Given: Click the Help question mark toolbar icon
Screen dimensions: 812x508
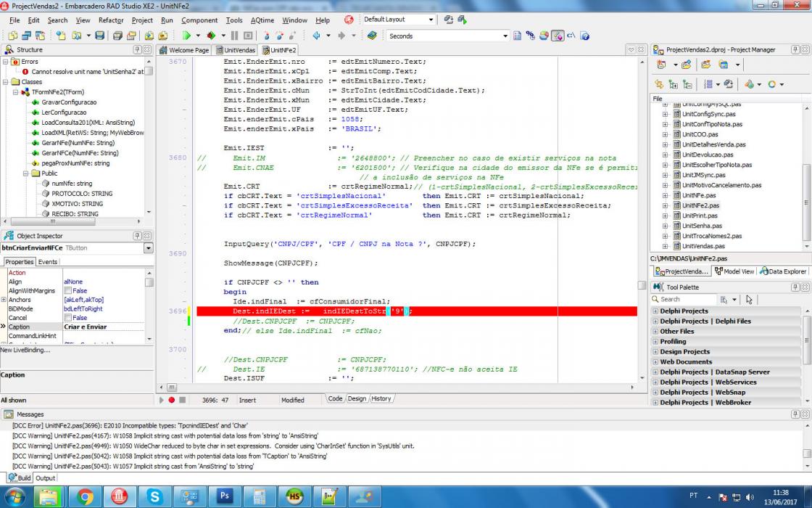Looking at the screenshot, I should pyautogui.click(x=584, y=36).
